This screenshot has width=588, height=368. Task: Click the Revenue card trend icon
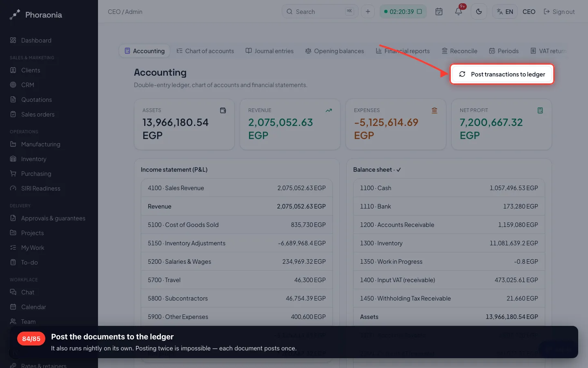pyautogui.click(x=329, y=110)
